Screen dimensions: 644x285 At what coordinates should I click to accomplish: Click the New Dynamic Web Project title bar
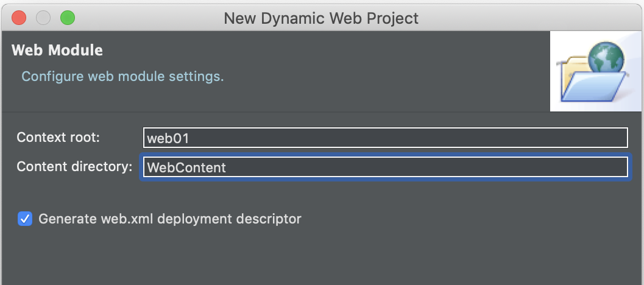point(321,18)
